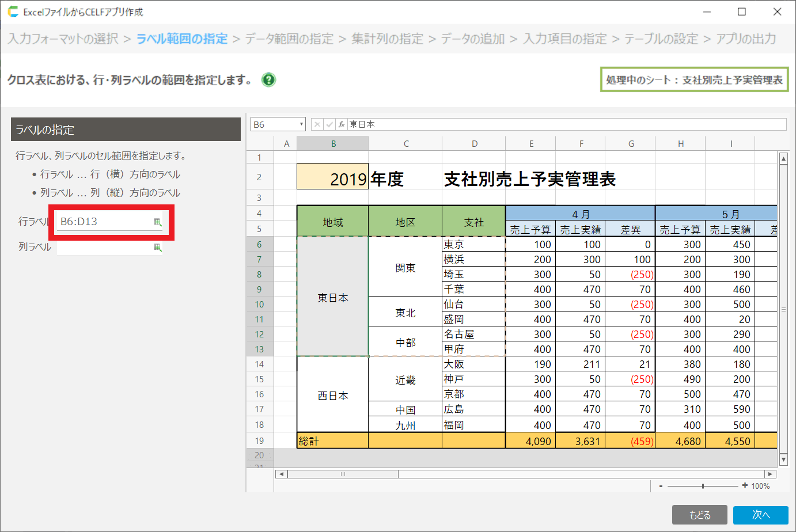Click the 列ラベル input field
Viewport: 796px width, 532px height.
tap(104, 247)
